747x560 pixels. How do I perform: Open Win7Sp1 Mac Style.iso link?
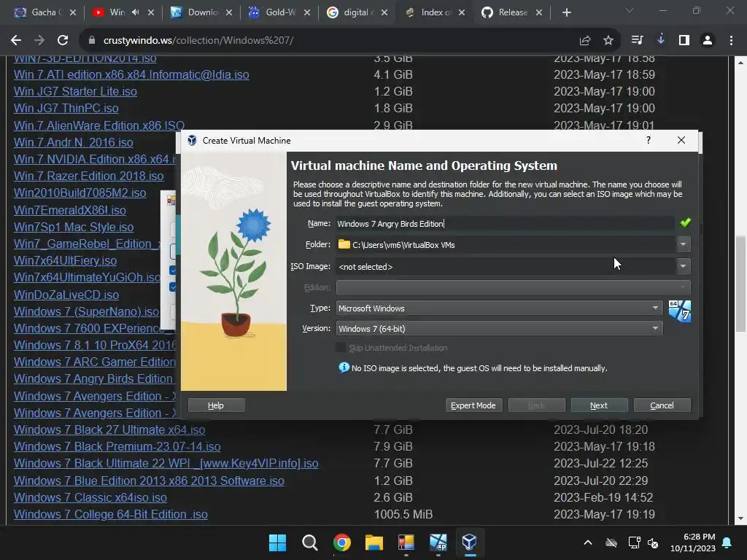(x=74, y=227)
